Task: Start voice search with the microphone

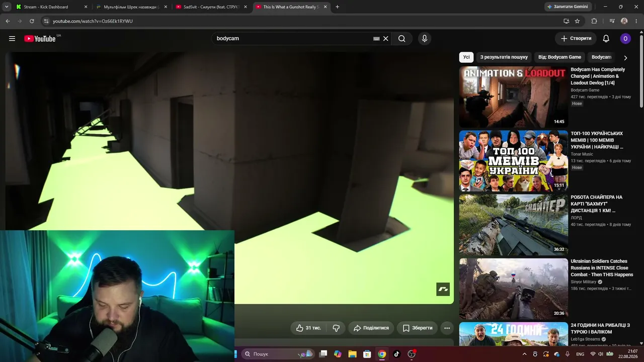Action: pyautogui.click(x=425, y=39)
